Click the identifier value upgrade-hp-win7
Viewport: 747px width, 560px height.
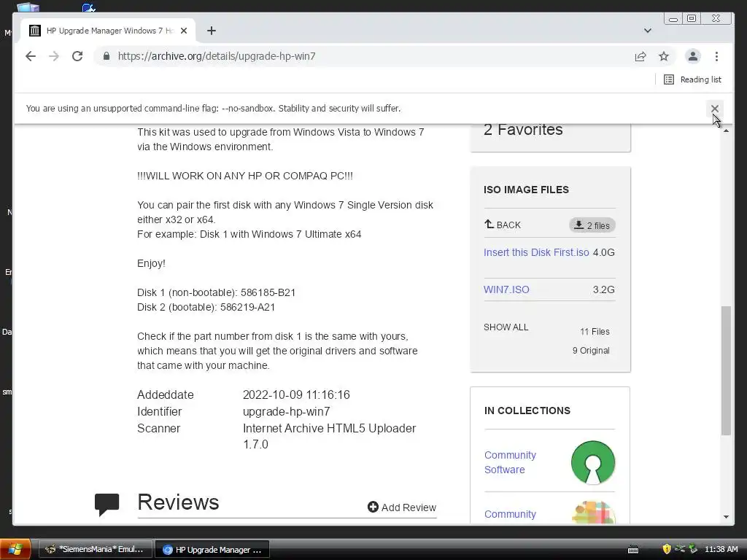[x=286, y=411]
